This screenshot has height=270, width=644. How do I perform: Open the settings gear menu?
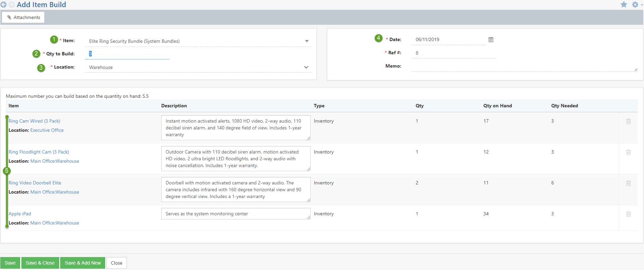(x=635, y=4)
